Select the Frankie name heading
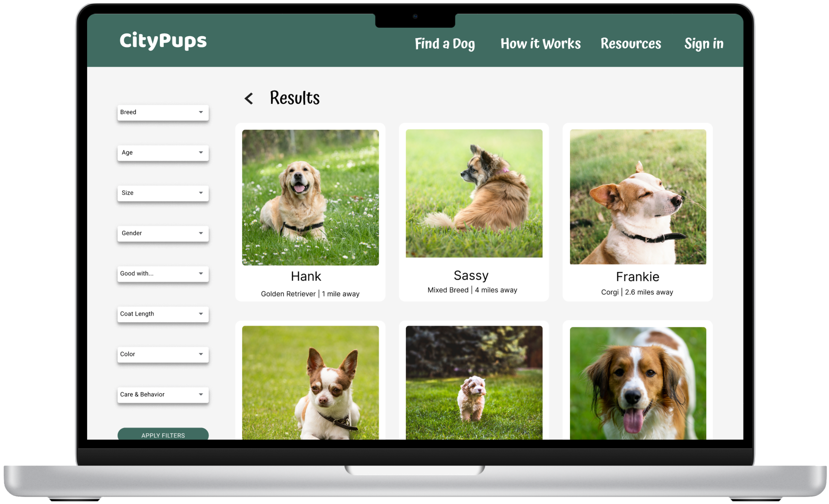829x504 pixels. [637, 277]
